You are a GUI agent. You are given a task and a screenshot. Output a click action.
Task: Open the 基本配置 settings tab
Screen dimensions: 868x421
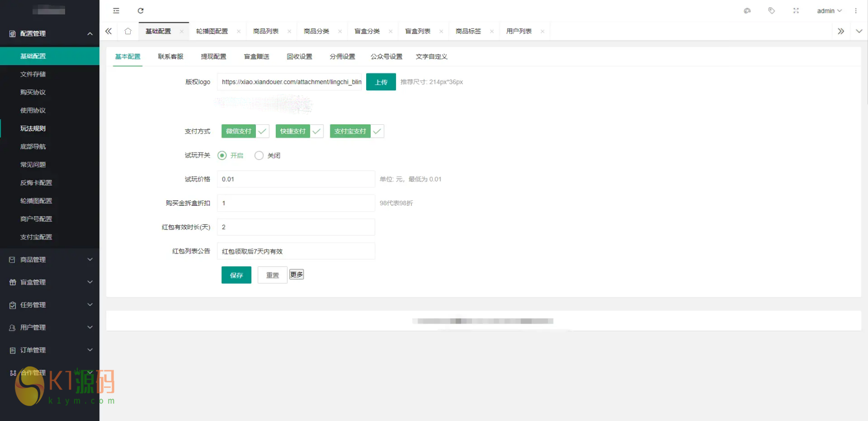128,57
